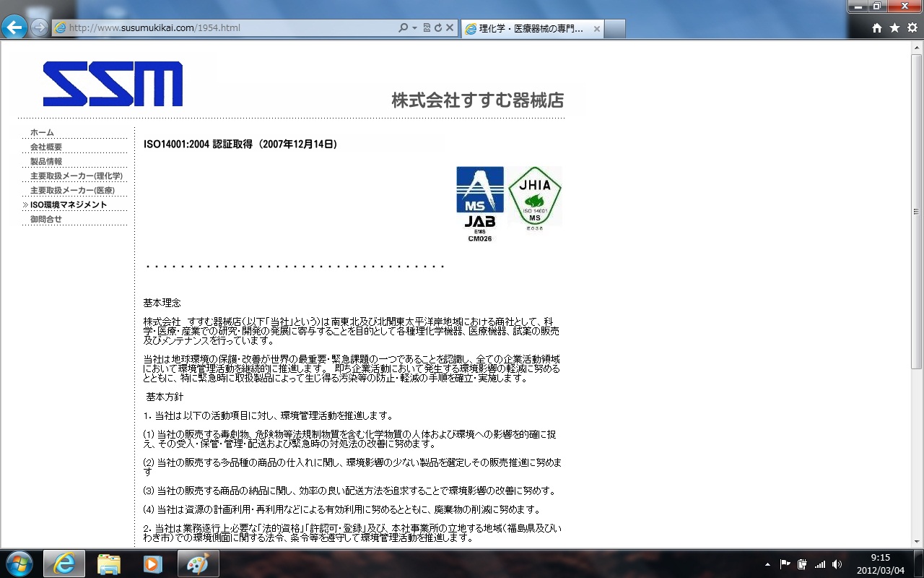Click the power plug battery tray icon
This screenshot has width=924, height=578.
(x=802, y=564)
